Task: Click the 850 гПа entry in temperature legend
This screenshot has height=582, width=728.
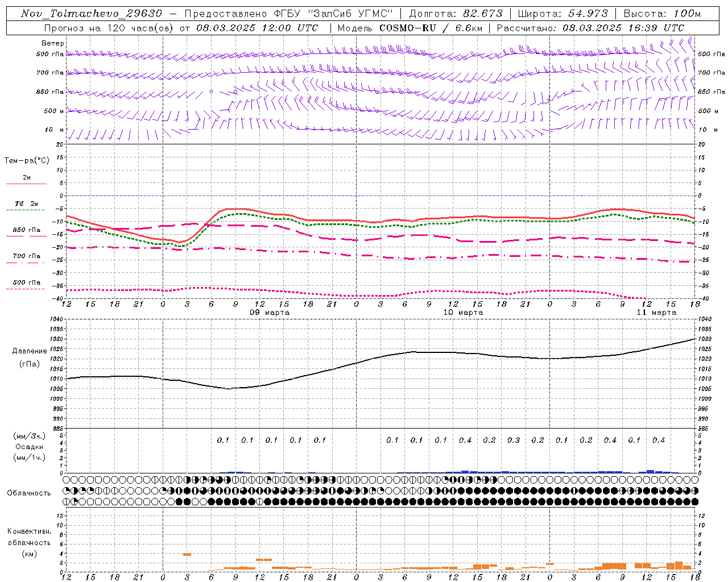Action: pos(27,230)
